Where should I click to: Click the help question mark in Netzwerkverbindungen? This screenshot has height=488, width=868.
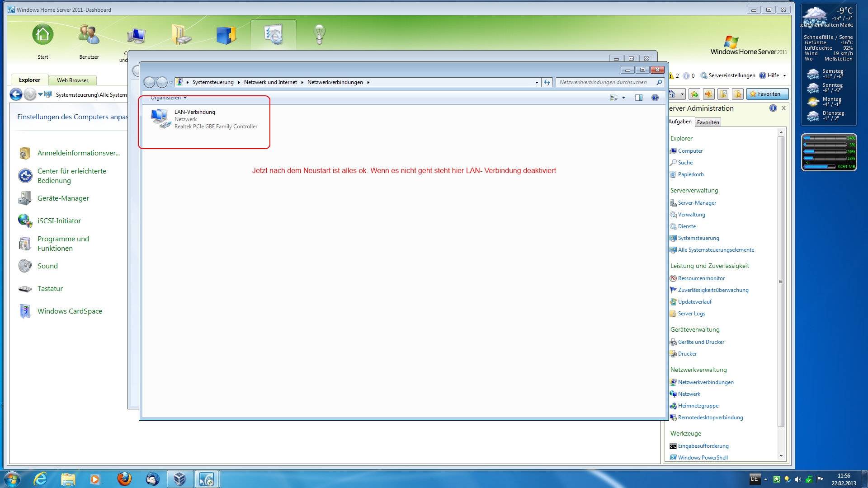pos(655,98)
